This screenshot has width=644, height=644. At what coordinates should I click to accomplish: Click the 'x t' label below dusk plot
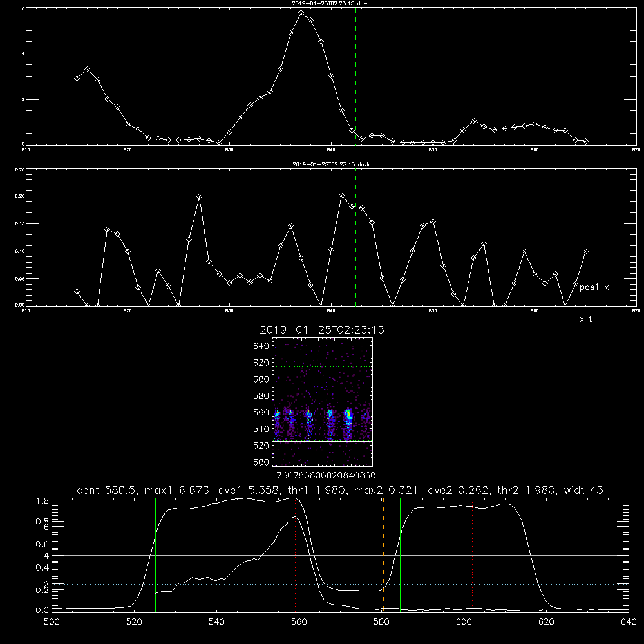point(585,319)
